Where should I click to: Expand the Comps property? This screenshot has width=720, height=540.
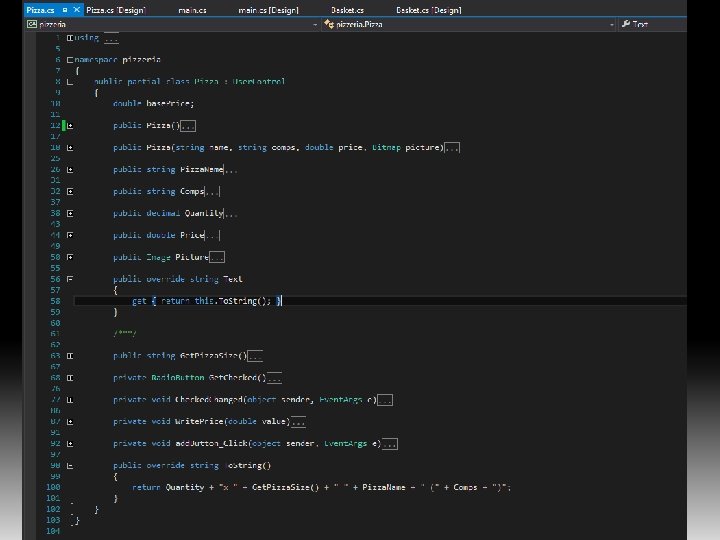coord(70,191)
